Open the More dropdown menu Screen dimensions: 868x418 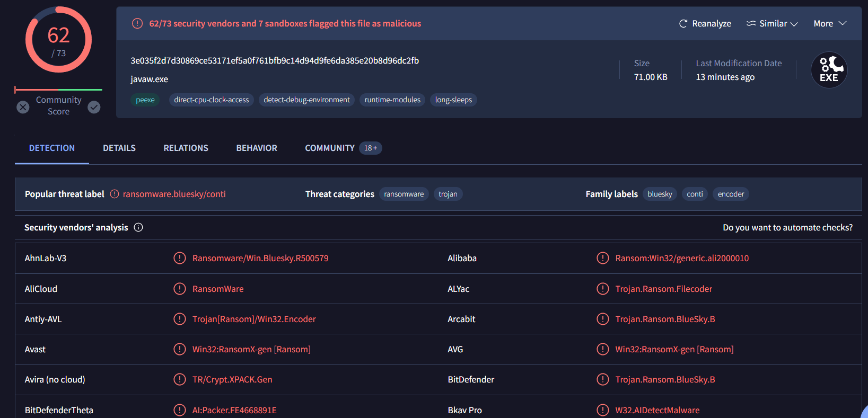tap(829, 23)
